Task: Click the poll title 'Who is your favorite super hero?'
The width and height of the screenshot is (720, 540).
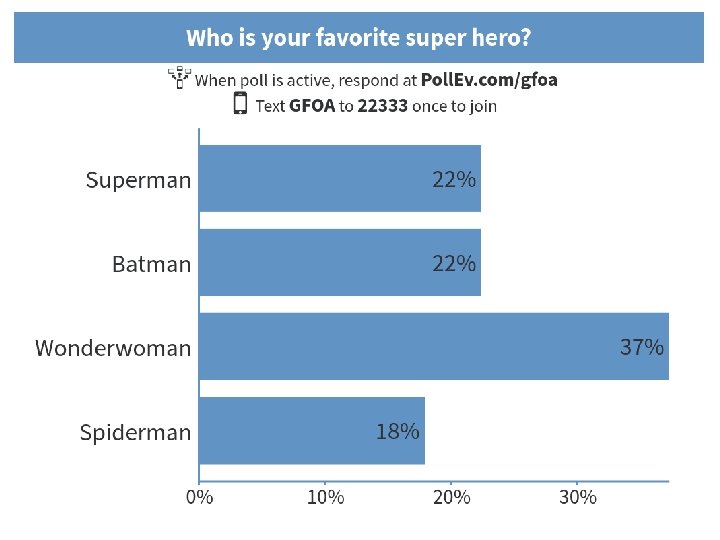Action: click(359, 38)
